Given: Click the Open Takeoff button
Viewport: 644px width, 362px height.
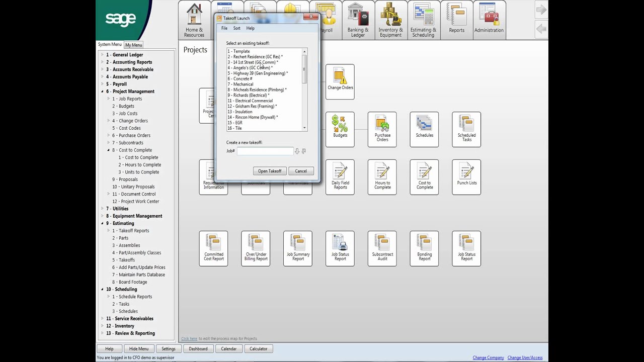Looking at the screenshot, I should pyautogui.click(x=270, y=171).
